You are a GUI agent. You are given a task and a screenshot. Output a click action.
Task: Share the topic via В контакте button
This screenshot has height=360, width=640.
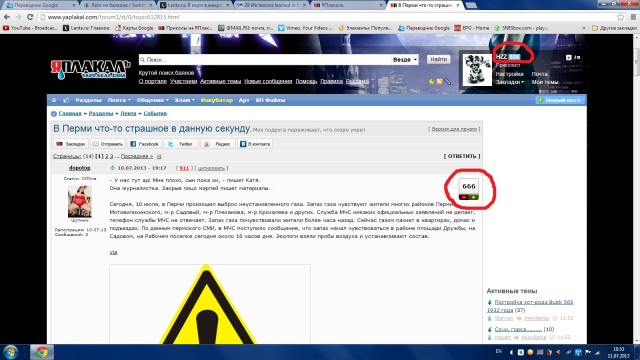click(x=255, y=144)
